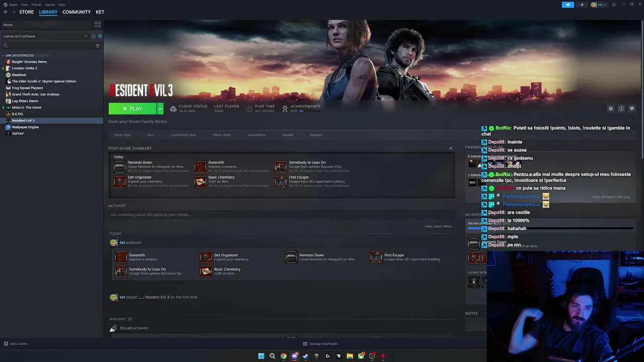Screen dimensions: 644x362
Task: Open File Explorer from taskbar
Action: tap(350, 356)
